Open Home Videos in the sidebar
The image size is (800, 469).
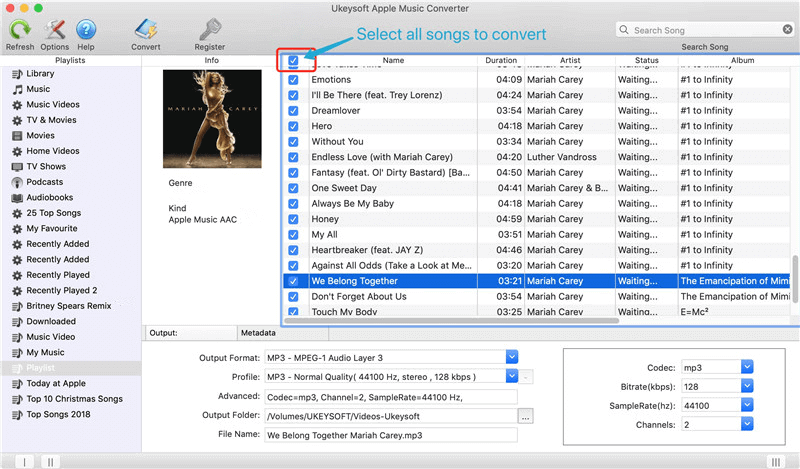(53, 151)
